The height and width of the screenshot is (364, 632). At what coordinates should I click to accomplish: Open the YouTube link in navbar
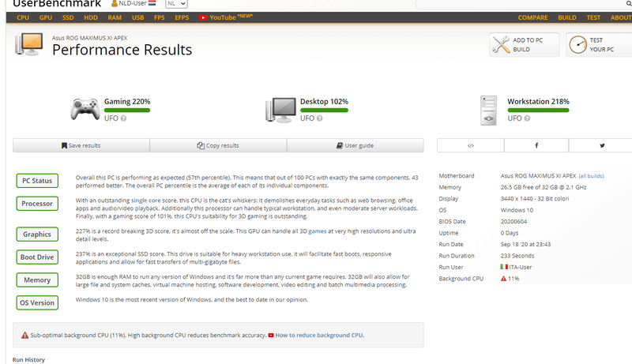tap(226, 17)
